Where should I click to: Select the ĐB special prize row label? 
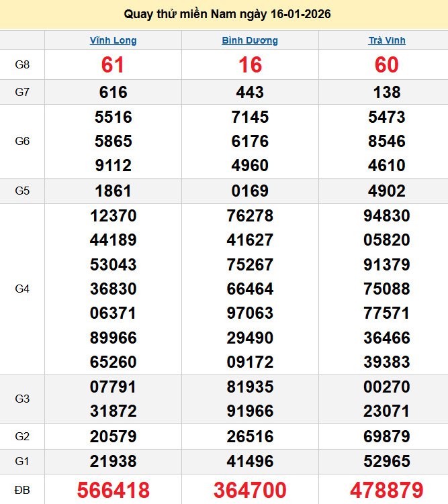[22, 490]
